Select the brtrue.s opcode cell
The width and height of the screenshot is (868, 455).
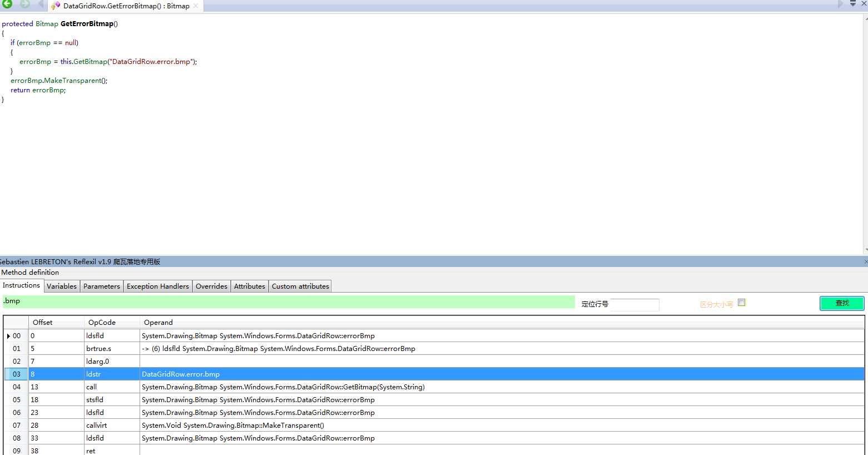pos(112,349)
